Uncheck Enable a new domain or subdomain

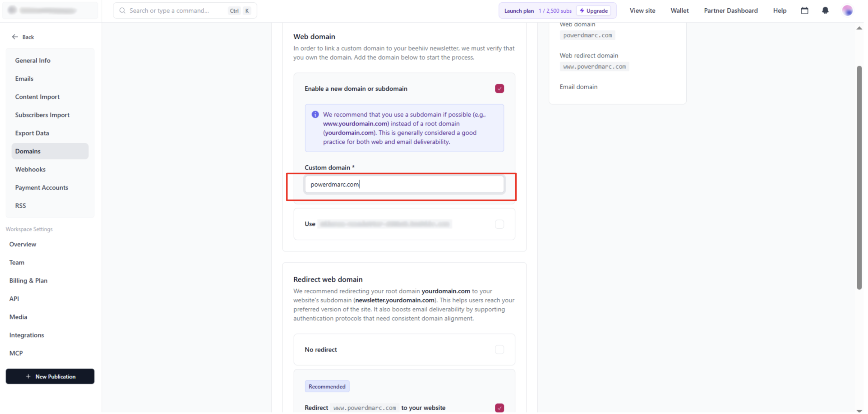pos(499,88)
